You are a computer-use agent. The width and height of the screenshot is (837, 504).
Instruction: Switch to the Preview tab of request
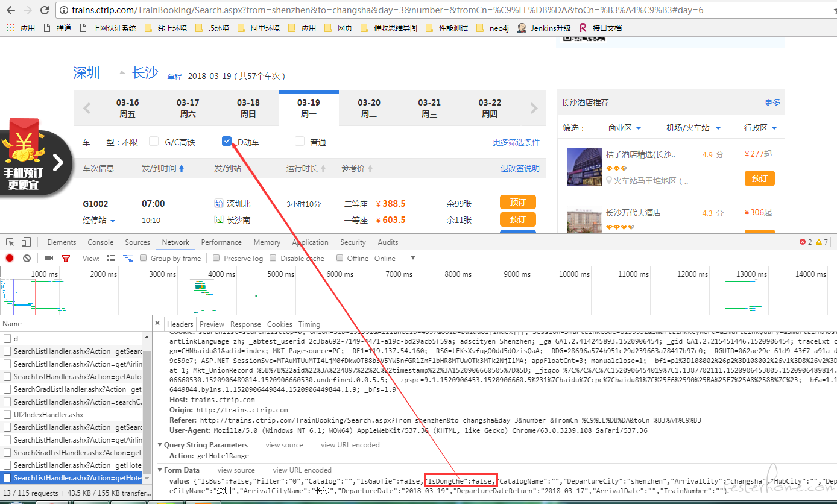tap(212, 324)
